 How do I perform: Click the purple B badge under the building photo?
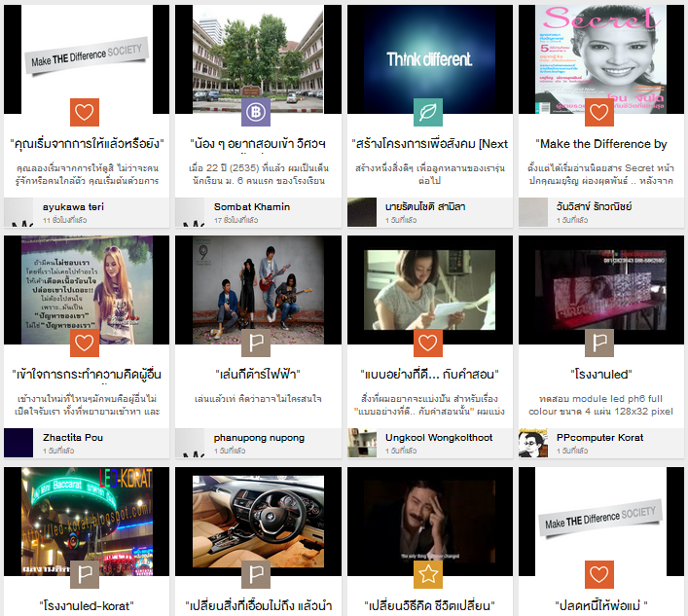[x=256, y=113]
